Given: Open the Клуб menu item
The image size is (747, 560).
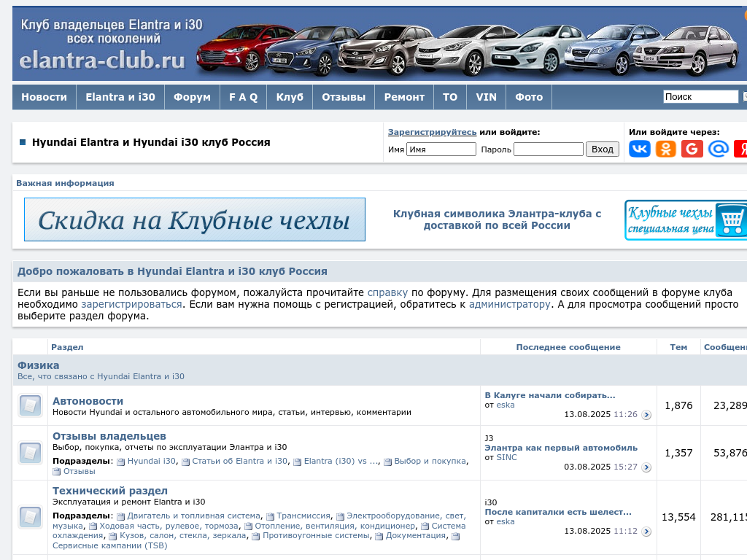Looking at the screenshot, I should 290,97.
